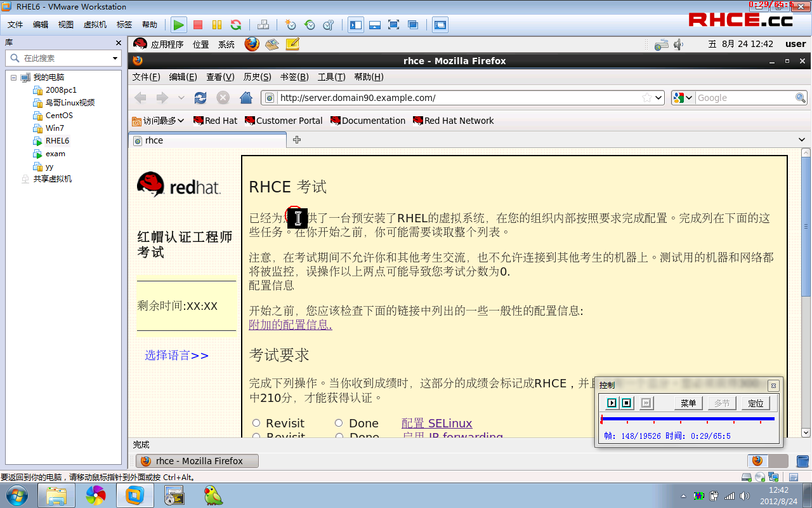Bookmark this page with the star icon

646,98
